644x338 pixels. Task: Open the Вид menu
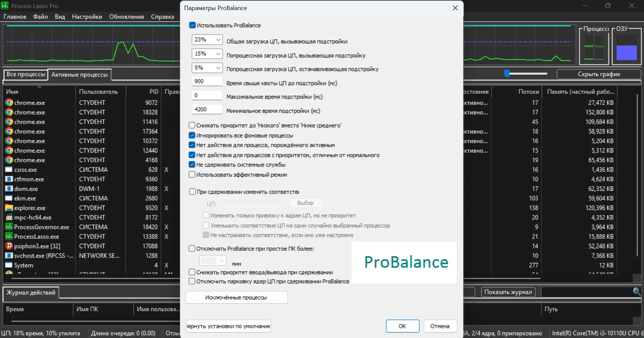pos(60,17)
